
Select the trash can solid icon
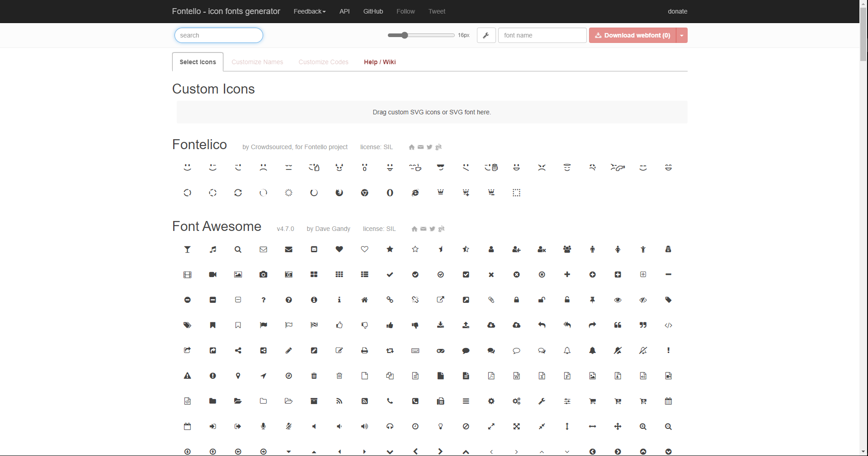pyautogui.click(x=314, y=376)
